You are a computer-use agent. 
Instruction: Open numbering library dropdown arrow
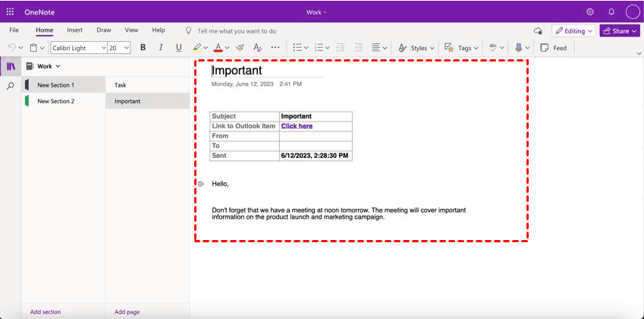point(328,48)
